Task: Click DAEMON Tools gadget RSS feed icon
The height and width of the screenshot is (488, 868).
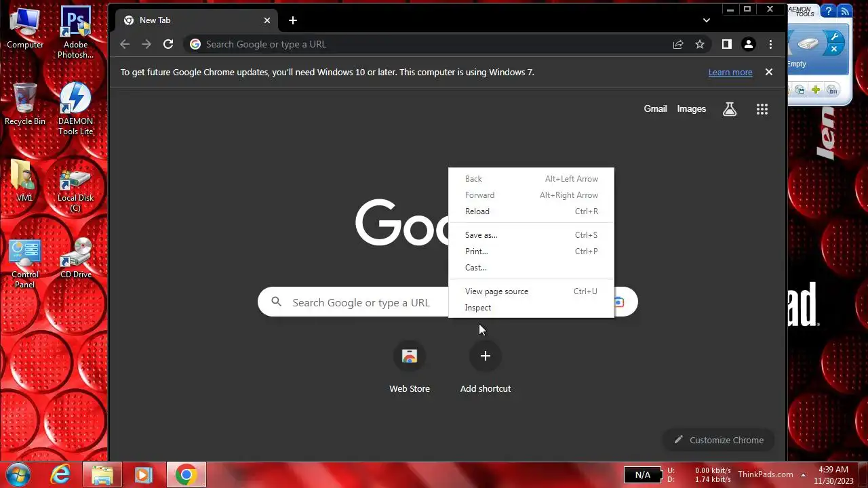Action: pos(844,11)
